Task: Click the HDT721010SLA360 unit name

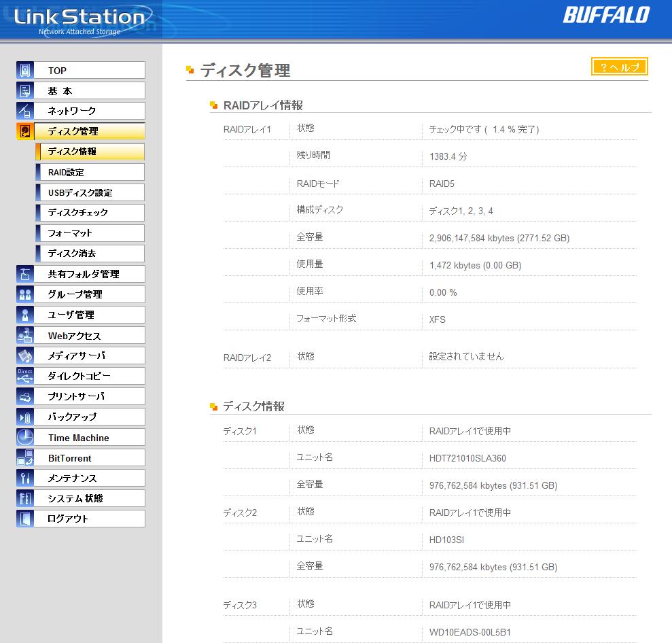Action: click(467, 458)
